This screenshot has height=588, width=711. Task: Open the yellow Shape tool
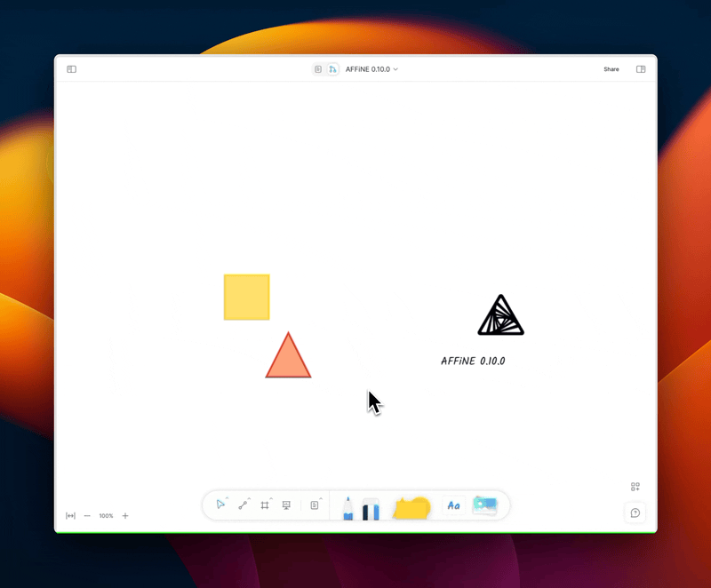click(x=411, y=508)
